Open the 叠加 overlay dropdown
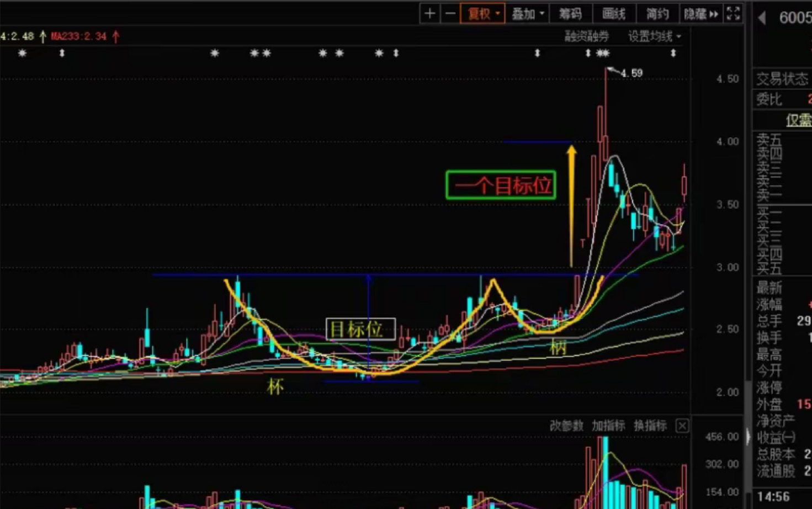This screenshot has width=812, height=509. (527, 14)
